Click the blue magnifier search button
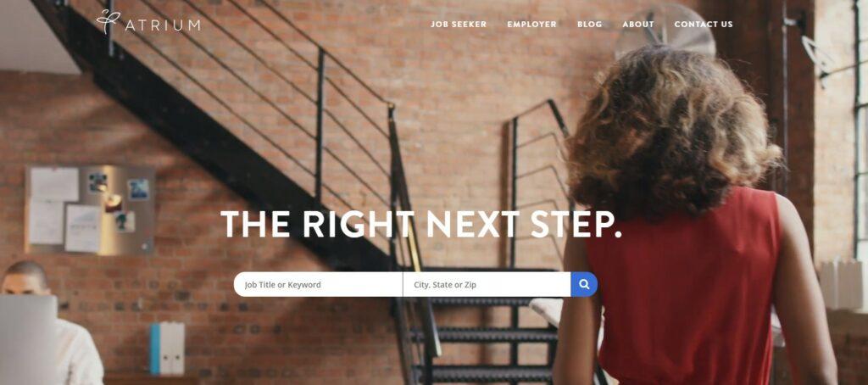This screenshot has height=385, width=868. [584, 284]
